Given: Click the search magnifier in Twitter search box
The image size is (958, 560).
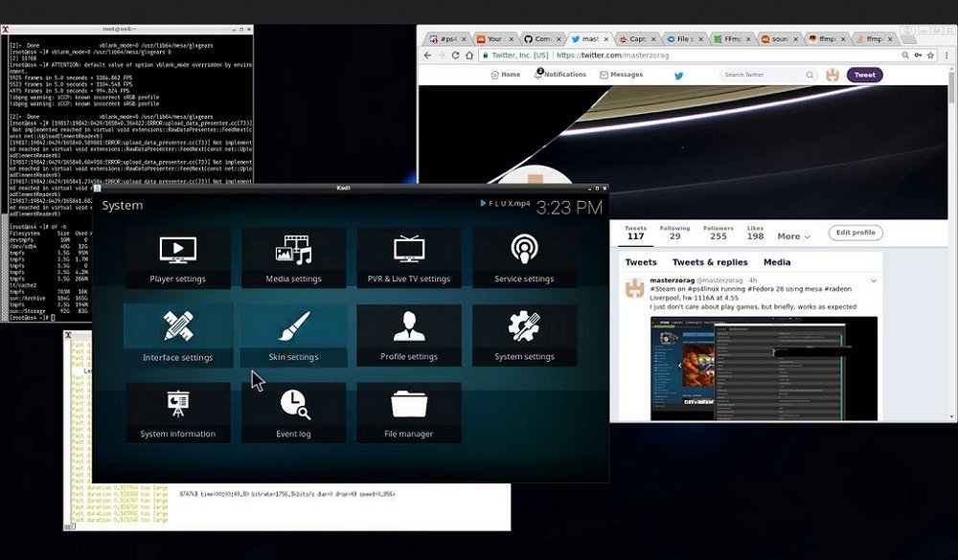Looking at the screenshot, I should click(810, 75).
